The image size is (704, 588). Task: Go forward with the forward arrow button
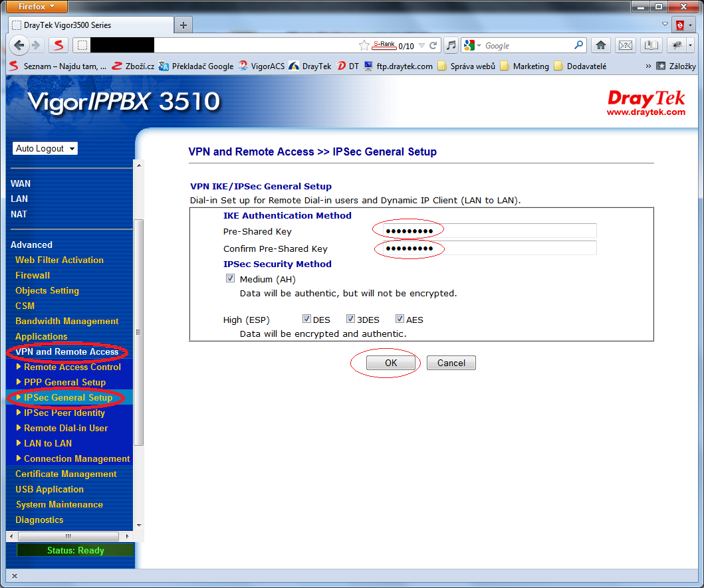point(37,45)
